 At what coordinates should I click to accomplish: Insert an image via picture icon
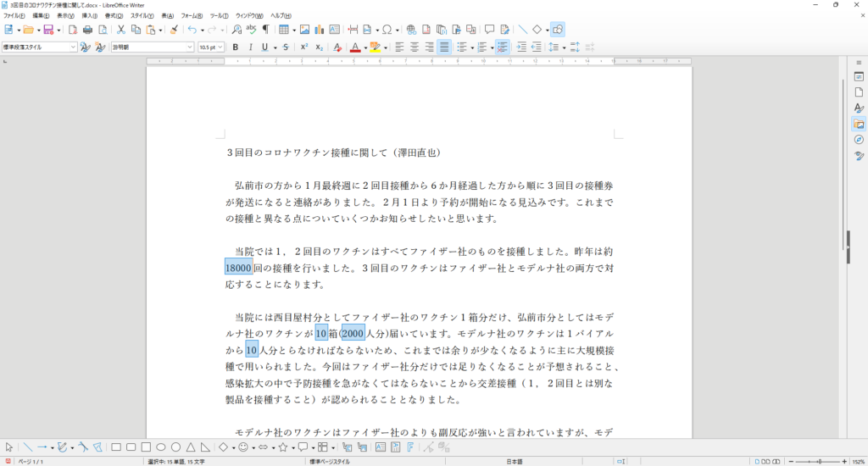pyautogui.click(x=304, y=30)
